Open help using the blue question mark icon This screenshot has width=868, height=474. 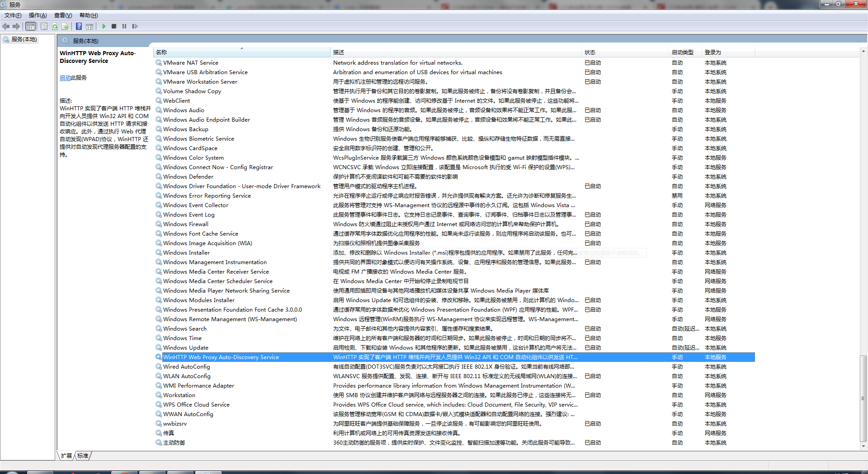point(78,26)
